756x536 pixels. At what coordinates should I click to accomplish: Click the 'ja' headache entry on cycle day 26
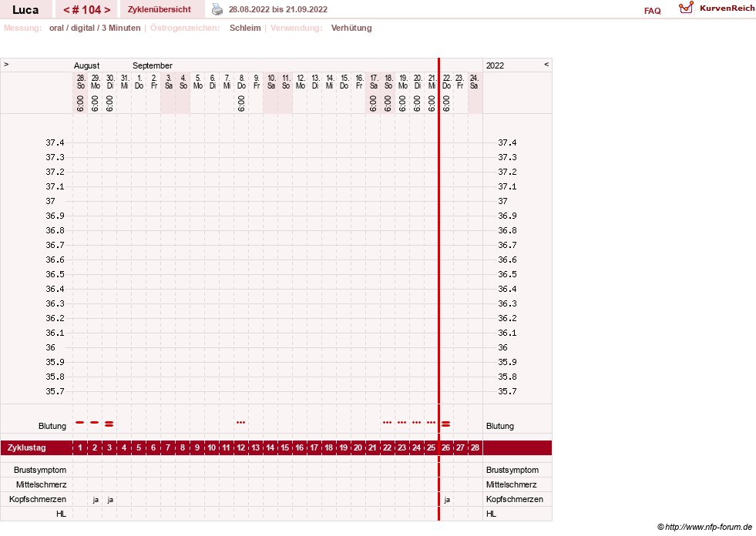[447, 500]
